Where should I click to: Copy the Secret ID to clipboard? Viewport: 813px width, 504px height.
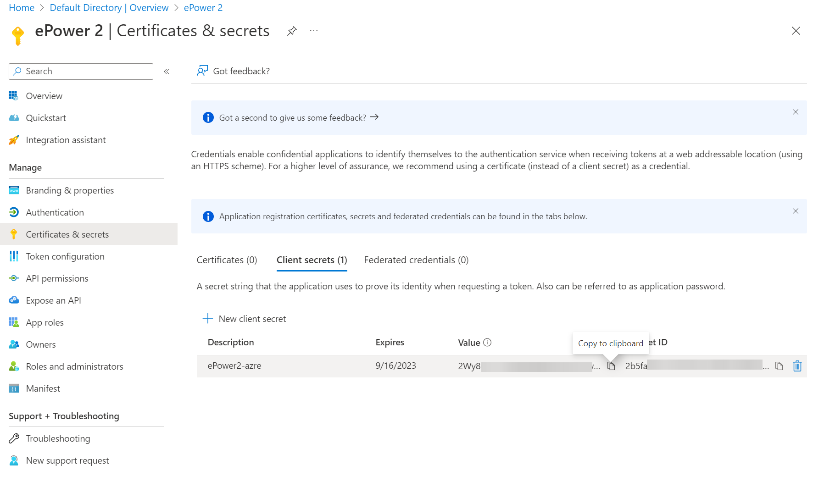point(779,366)
